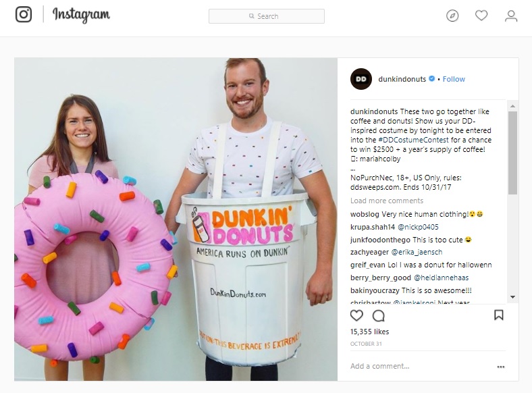Open activity feed heart icon in header
This screenshot has width=532, height=393.
(481, 16)
